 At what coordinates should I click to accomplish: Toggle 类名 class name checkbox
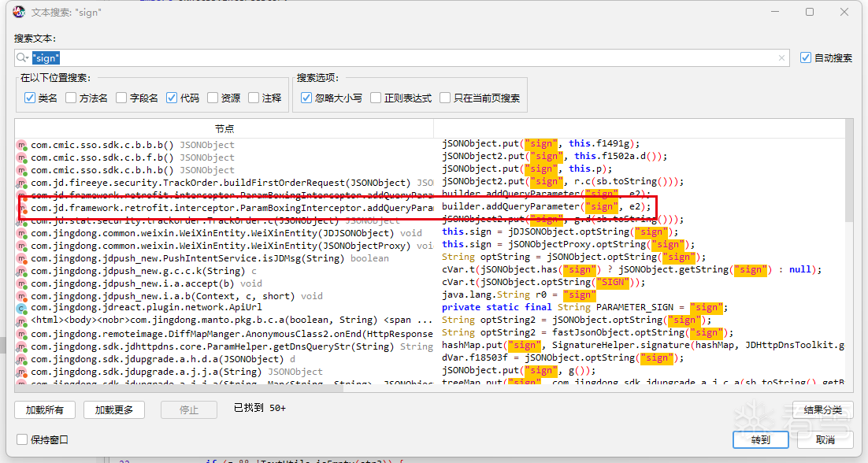click(30, 98)
